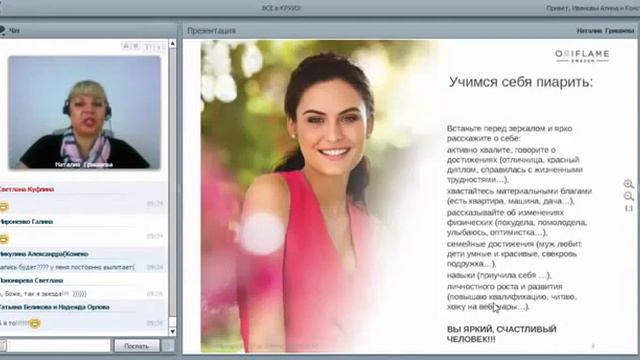
Task: Select chat sender Татьяна Беликова и Надежда Орлова
Action: (55, 307)
